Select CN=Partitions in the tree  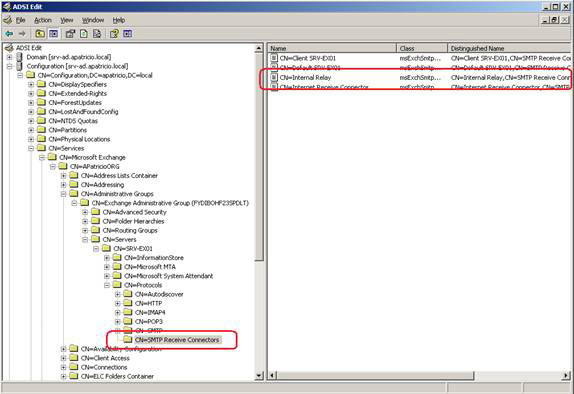68,130
